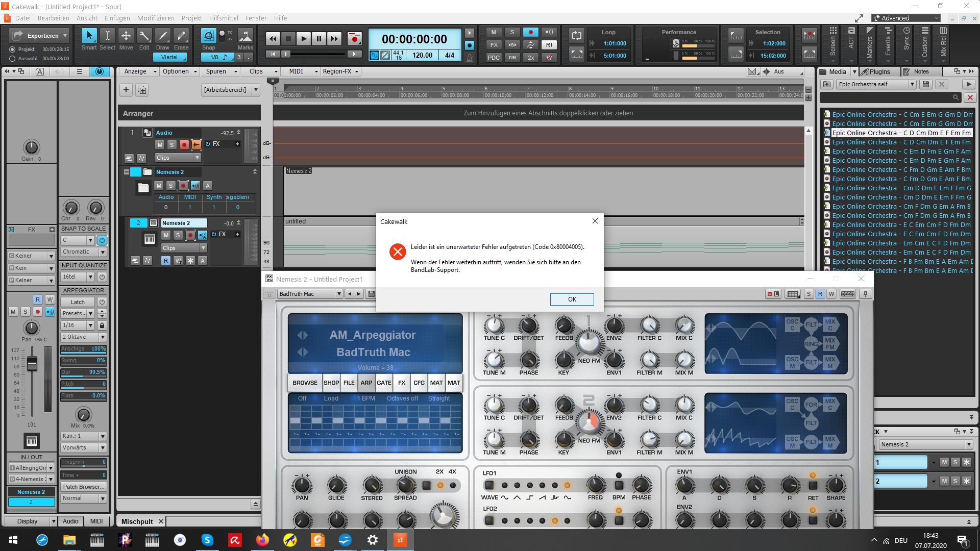Open the Arbeitsbereich workspace dropdown
This screenshot has width=980, height=551.
256,90
